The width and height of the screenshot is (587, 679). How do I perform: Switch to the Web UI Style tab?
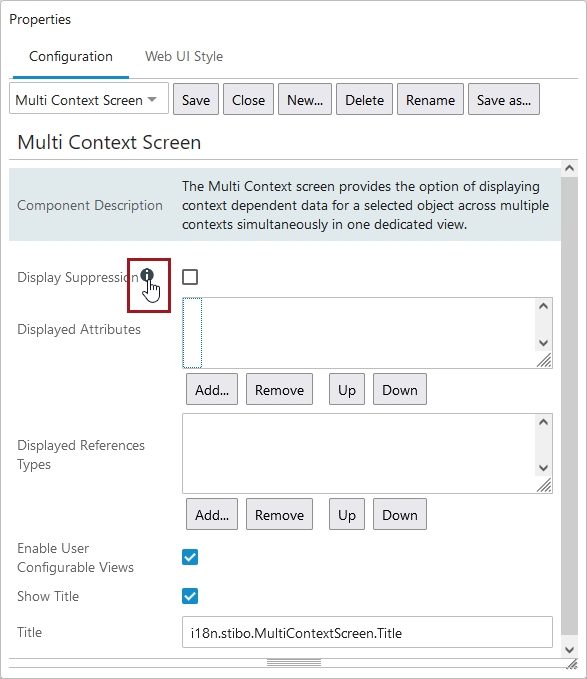click(x=184, y=57)
